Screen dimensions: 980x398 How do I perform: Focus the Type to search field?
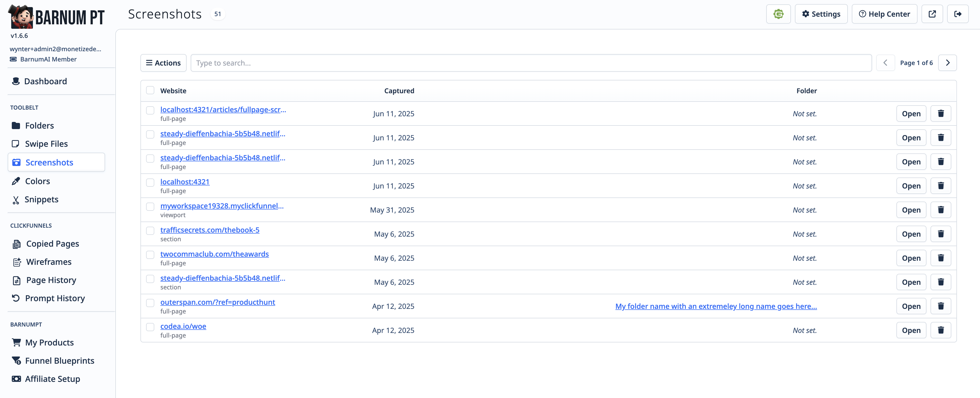[531, 63]
